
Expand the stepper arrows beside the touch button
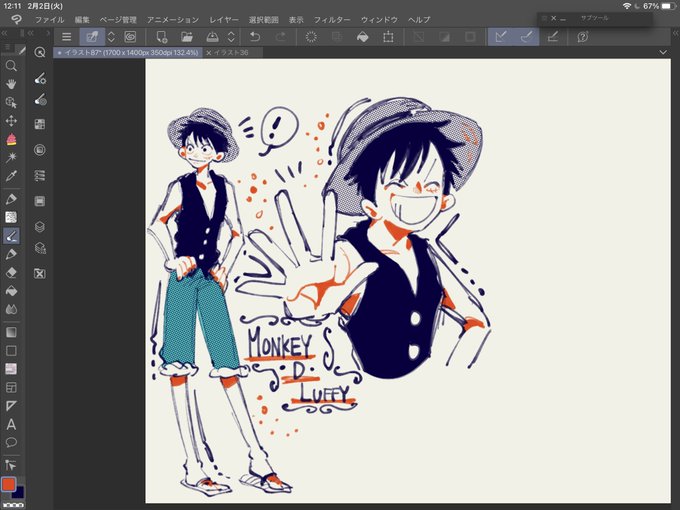[111, 37]
